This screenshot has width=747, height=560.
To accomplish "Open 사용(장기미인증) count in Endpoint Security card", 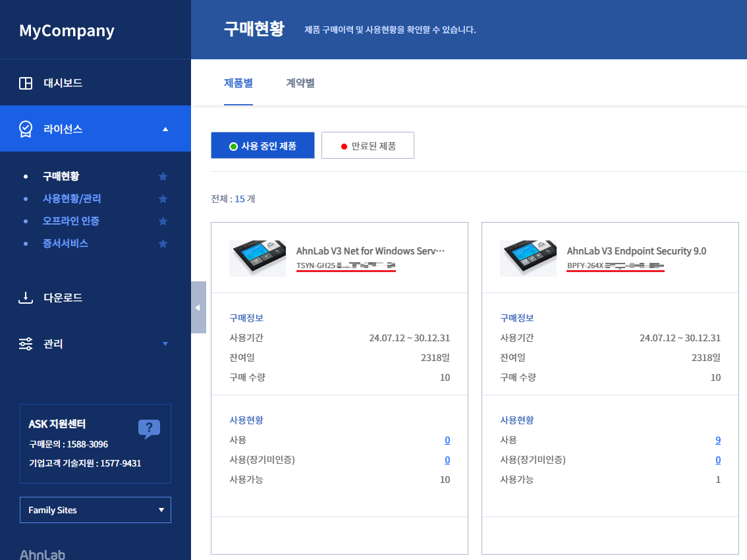I will click(x=718, y=460).
